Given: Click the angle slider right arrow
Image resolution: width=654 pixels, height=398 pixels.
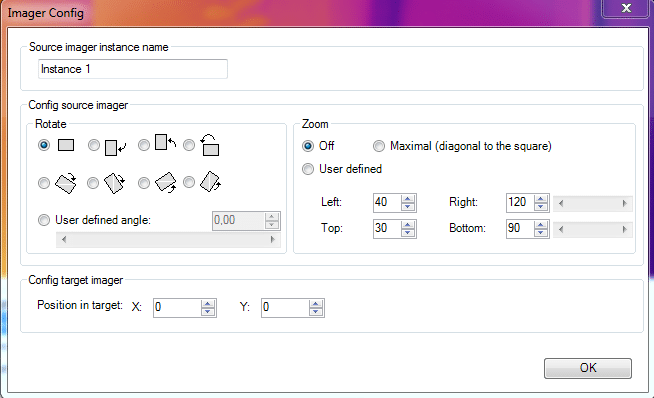Looking at the screenshot, I should [x=273, y=239].
